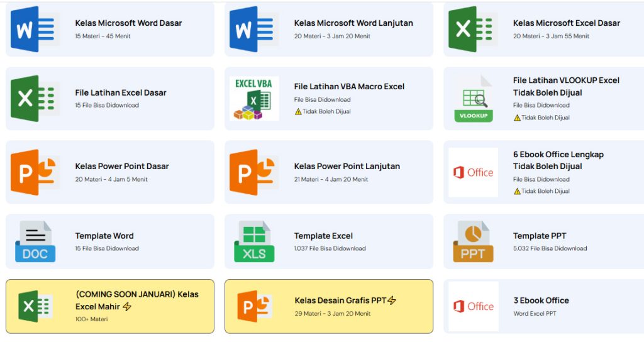Click the warning icon under 6 Ebook Office Lengkap
Image resolution: width=644 pixels, height=342 pixels.
pos(517,191)
